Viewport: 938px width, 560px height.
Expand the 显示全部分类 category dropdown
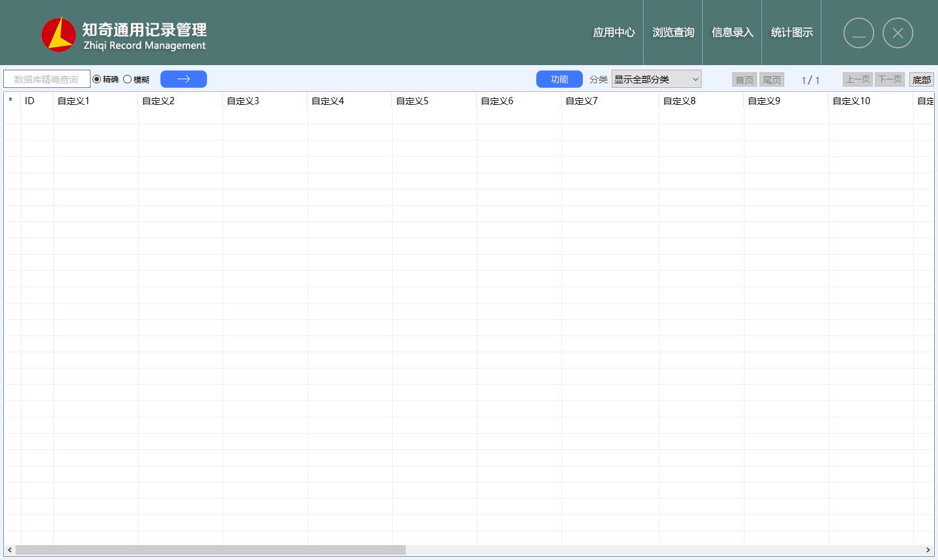656,79
